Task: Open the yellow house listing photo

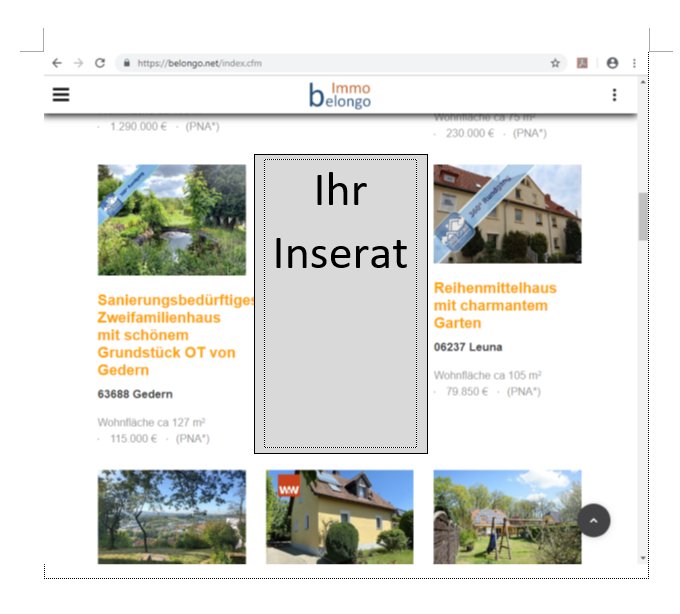Action: (340, 517)
